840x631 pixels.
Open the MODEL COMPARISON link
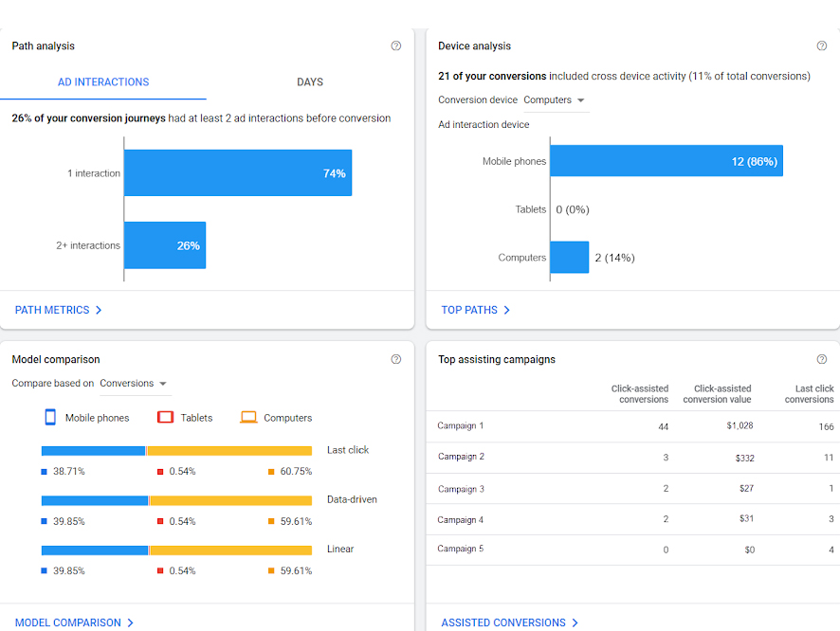pos(68,622)
